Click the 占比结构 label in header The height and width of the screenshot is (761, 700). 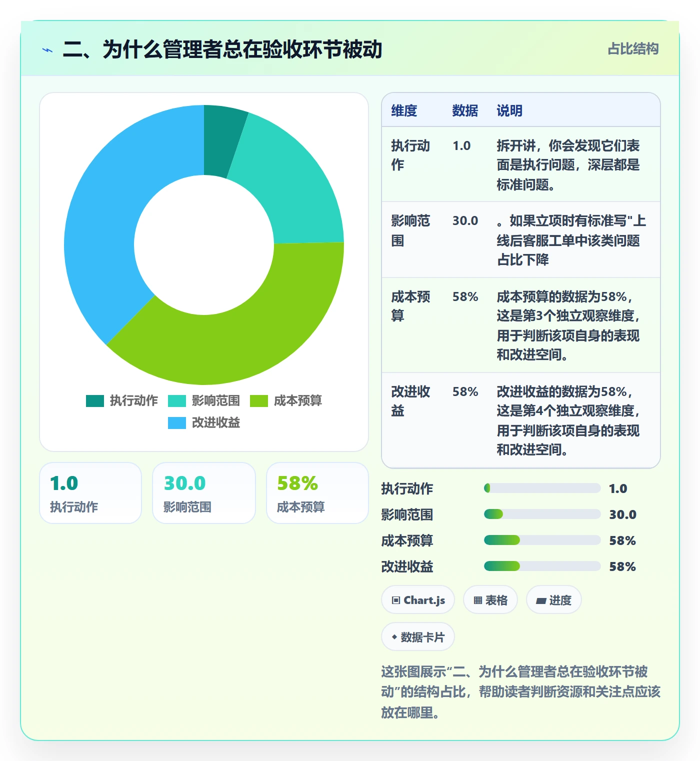click(x=633, y=49)
